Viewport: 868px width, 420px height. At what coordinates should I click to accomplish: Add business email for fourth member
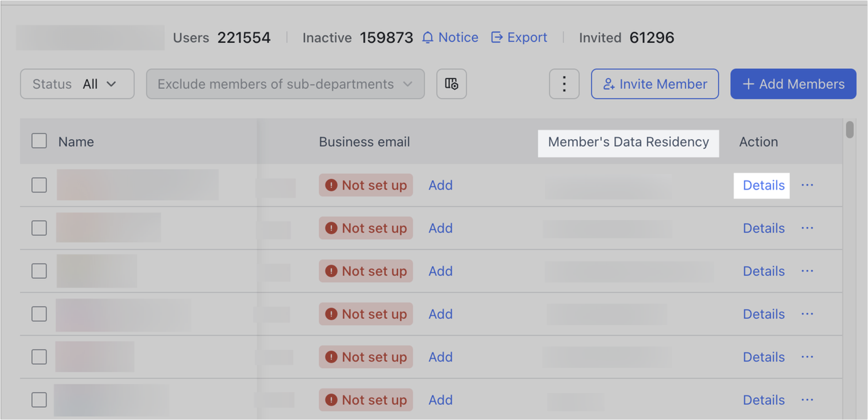tap(440, 314)
